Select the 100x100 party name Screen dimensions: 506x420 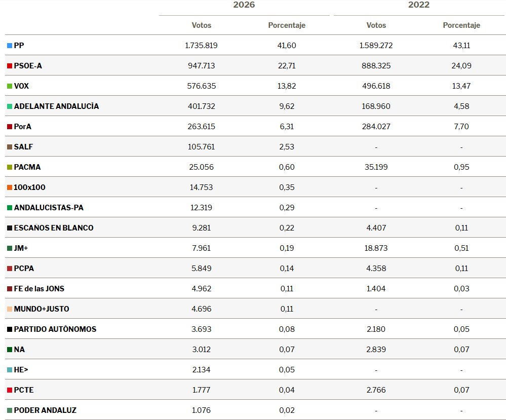29,187
